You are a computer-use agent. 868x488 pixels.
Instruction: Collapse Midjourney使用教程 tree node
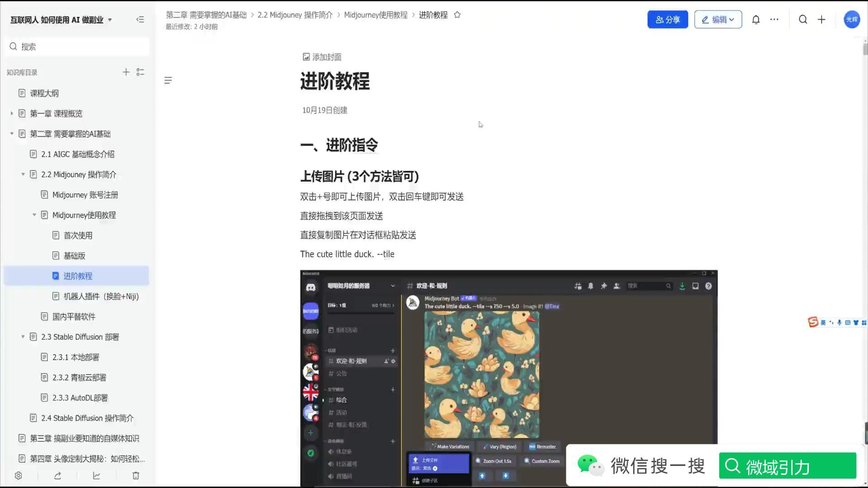click(34, 215)
